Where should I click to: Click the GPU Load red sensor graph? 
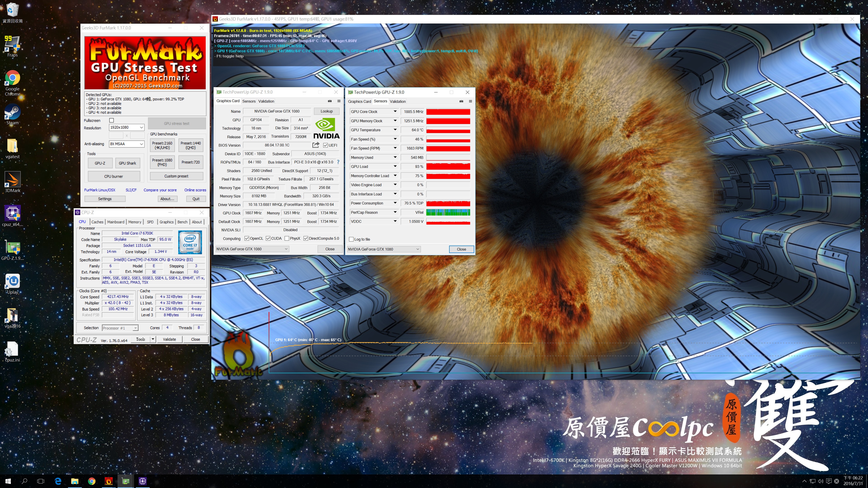448,166
